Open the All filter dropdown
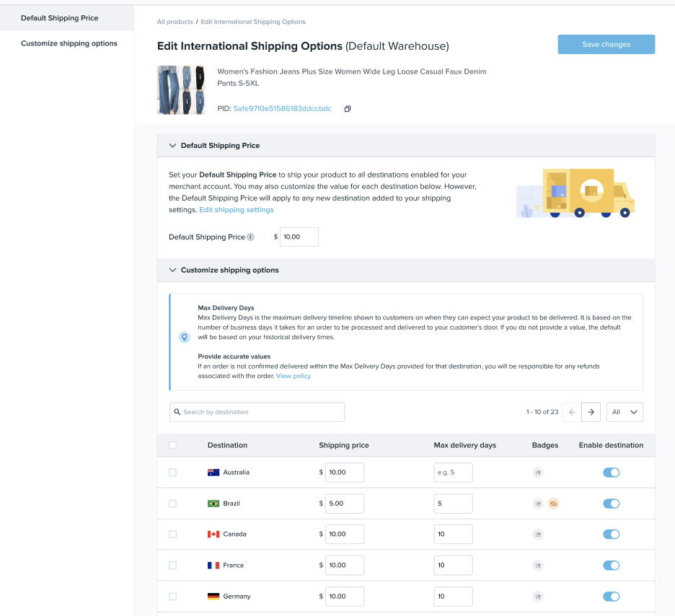This screenshot has width=675, height=616. 625,412
